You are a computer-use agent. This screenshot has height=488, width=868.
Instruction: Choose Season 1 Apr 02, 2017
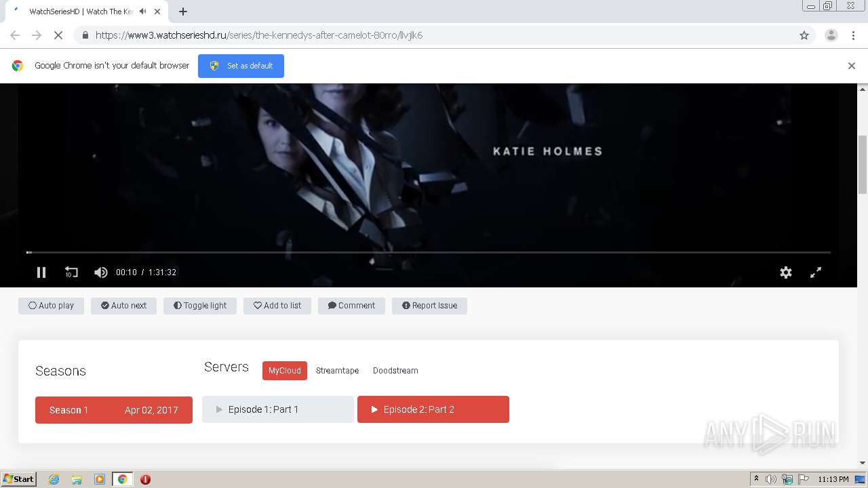click(x=114, y=410)
